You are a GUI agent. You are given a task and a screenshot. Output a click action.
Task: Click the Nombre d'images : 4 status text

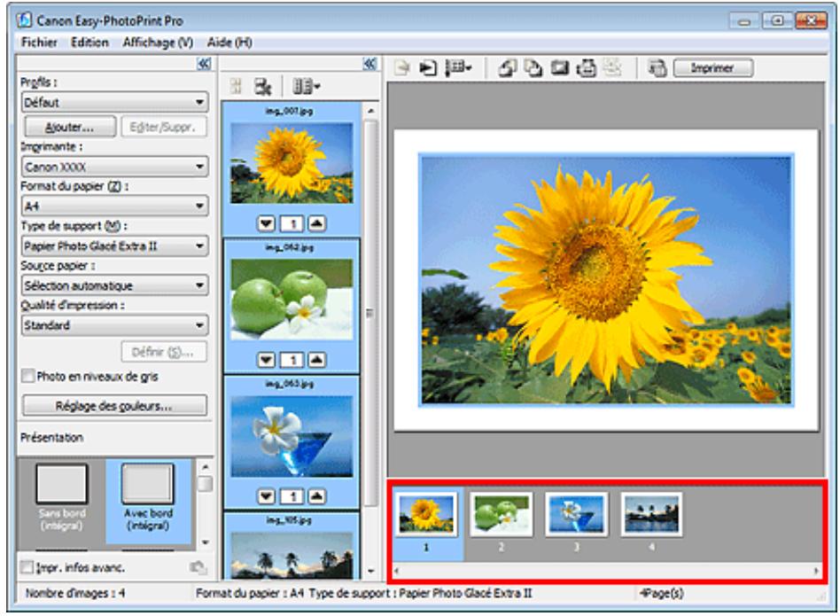75,593
